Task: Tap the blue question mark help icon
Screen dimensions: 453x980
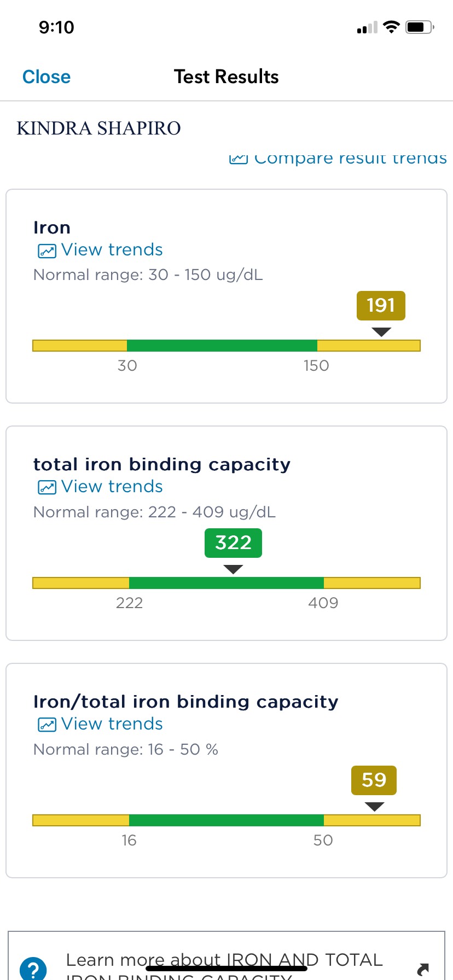Action: click(33, 968)
